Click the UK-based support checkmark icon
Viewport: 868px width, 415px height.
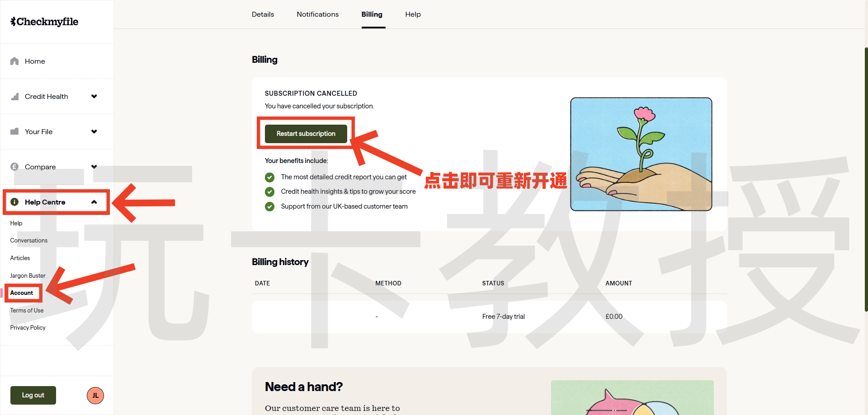point(269,206)
